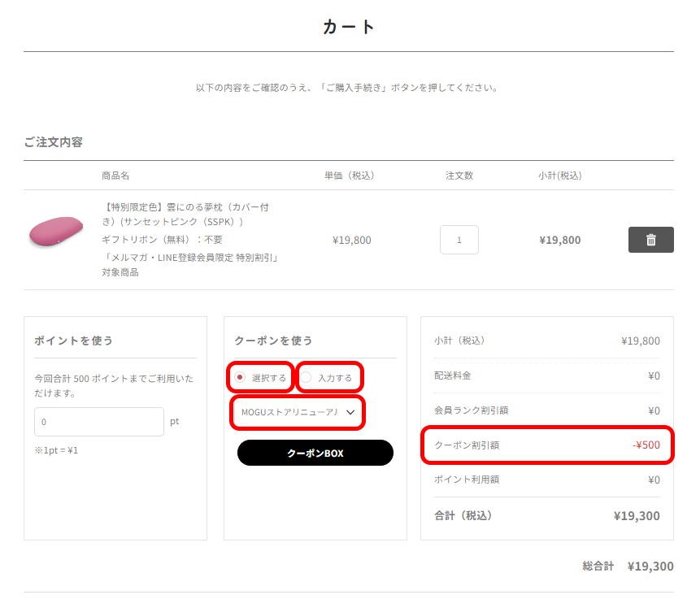The width and height of the screenshot is (700, 599).
Task: Click the カート page title
Action: click(349, 27)
